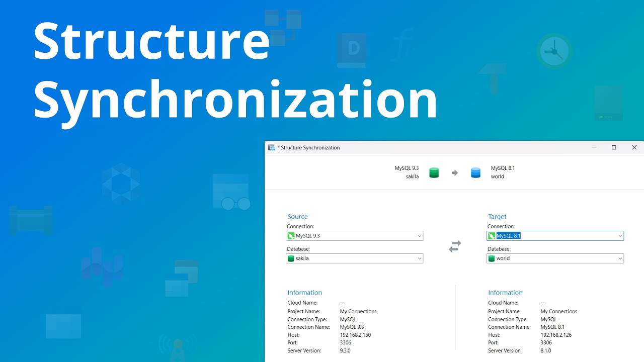
Task: Click the header label MySQL 8.1 above world
Action: pos(503,168)
